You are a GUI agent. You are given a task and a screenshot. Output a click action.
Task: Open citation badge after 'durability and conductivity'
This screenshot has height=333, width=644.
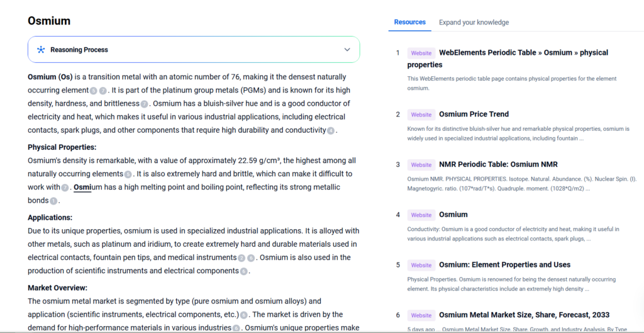(x=331, y=130)
